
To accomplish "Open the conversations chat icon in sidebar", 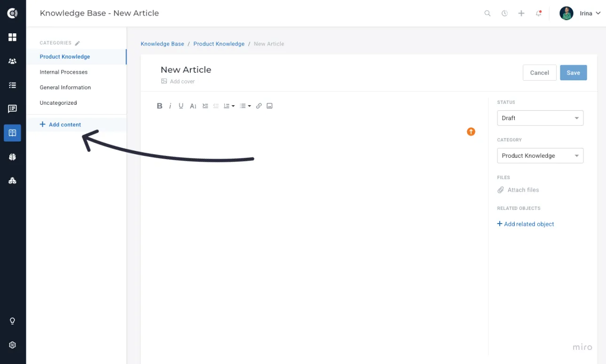I will point(13,109).
